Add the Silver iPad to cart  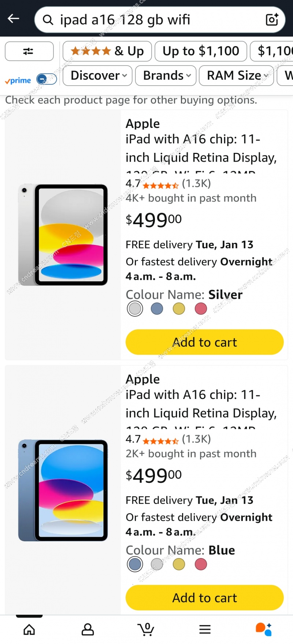pos(204,342)
